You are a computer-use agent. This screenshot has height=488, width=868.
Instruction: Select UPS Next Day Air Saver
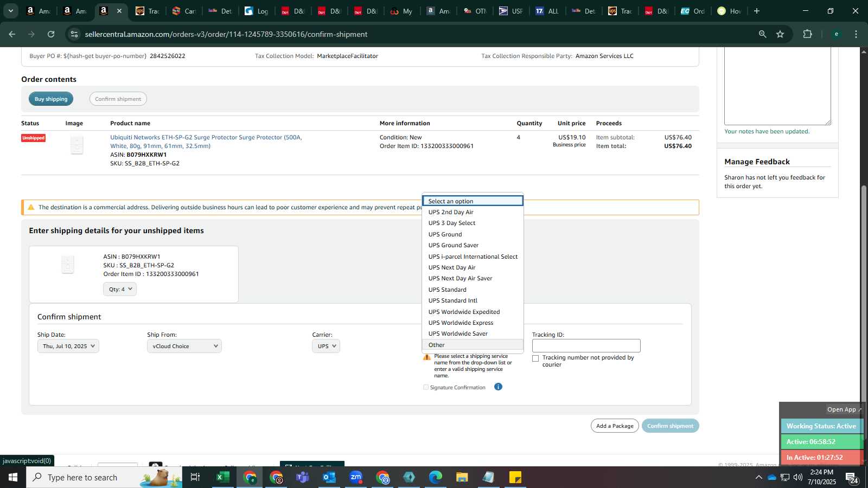pos(473,278)
